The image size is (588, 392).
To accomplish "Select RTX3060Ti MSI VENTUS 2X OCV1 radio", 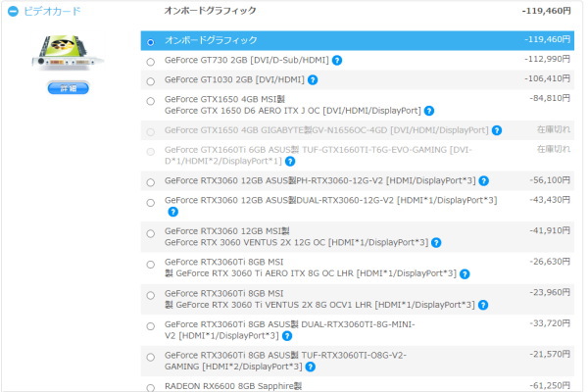I will tap(151, 296).
